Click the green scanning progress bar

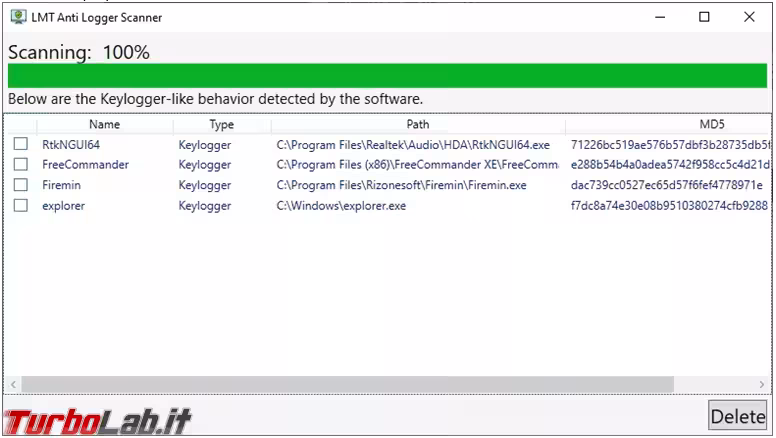[388, 76]
